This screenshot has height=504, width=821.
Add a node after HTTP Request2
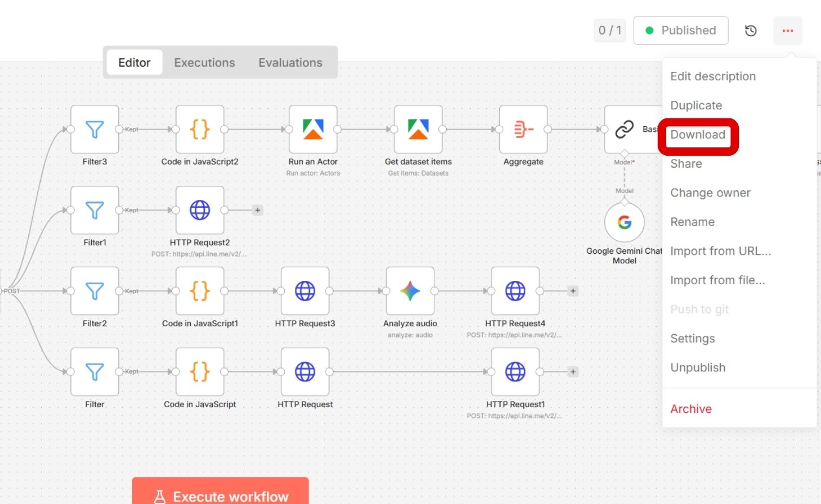(x=258, y=210)
